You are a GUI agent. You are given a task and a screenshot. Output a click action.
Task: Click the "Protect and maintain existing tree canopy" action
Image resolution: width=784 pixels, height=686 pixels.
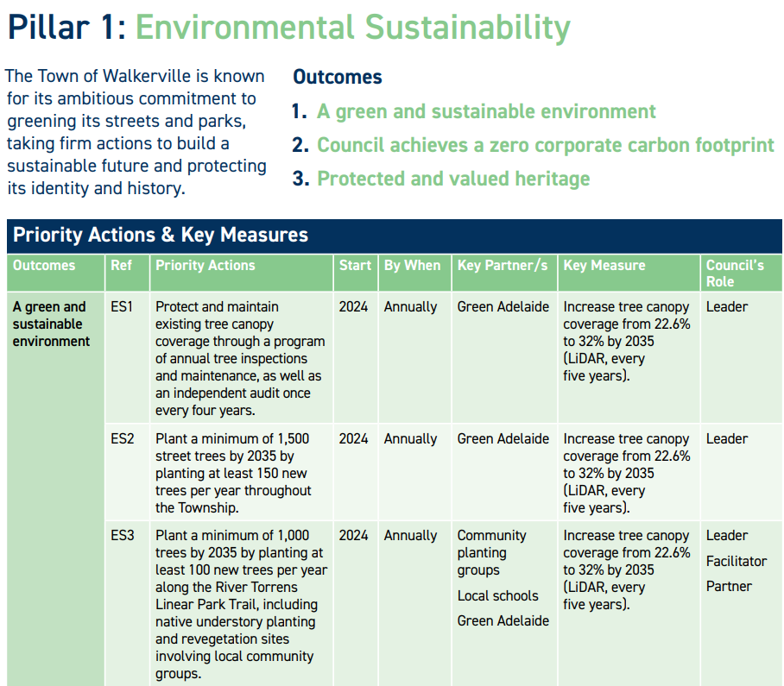point(240,359)
